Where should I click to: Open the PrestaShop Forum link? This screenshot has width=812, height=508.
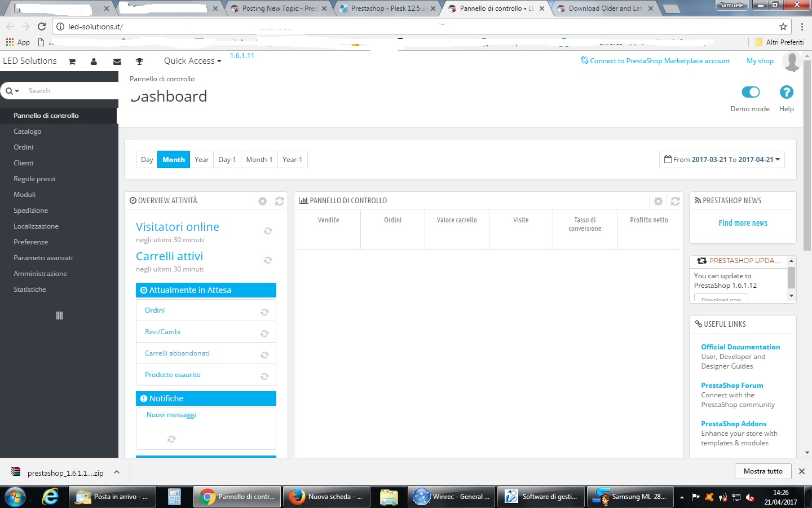click(x=732, y=386)
